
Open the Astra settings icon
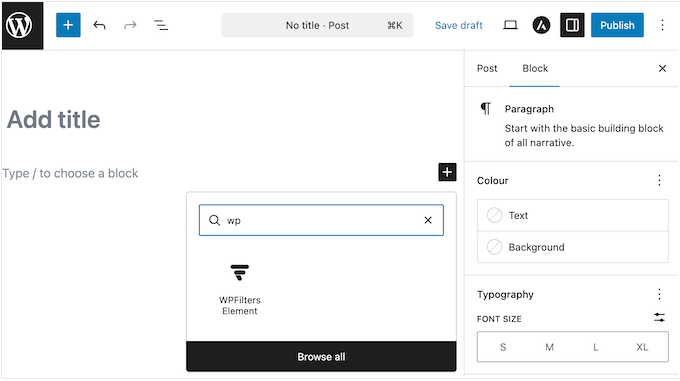click(x=541, y=25)
